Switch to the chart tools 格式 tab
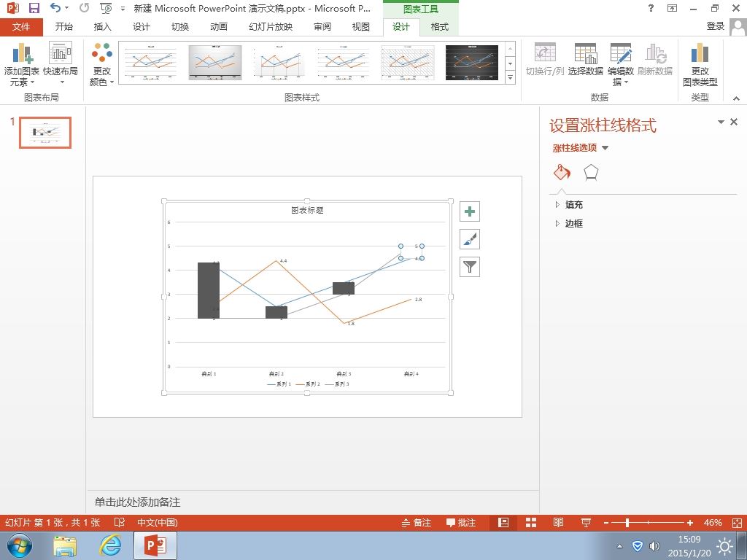747x560 pixels. [x=440, y=27]
